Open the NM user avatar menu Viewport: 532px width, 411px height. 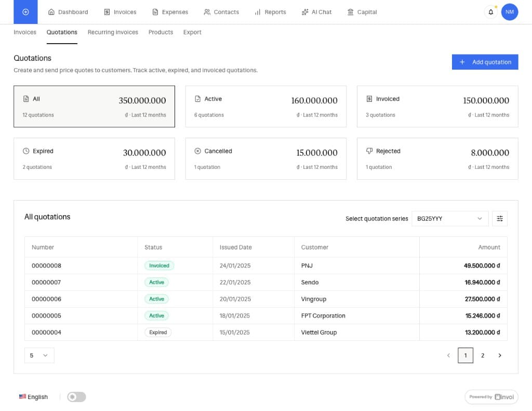point(509,12)
